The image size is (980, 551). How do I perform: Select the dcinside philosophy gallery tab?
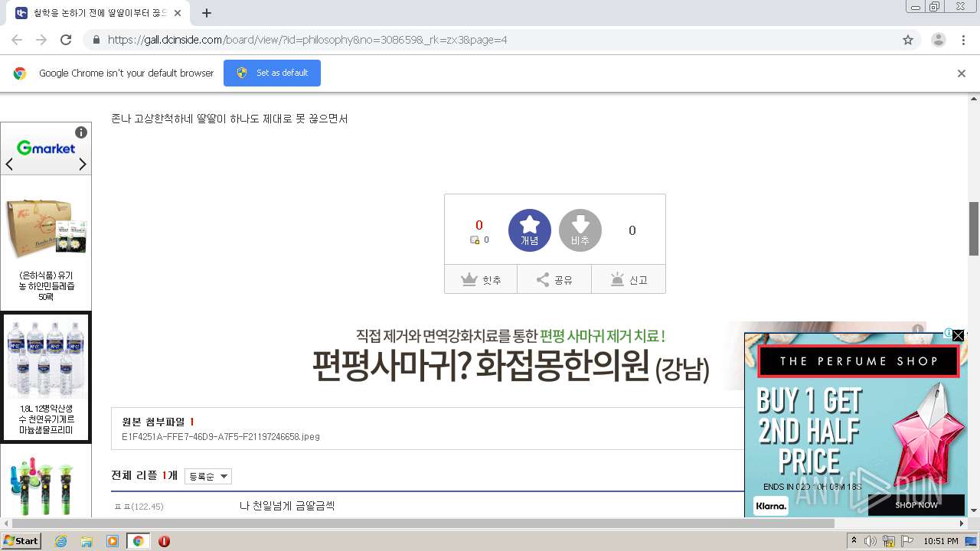click(100, 13)
